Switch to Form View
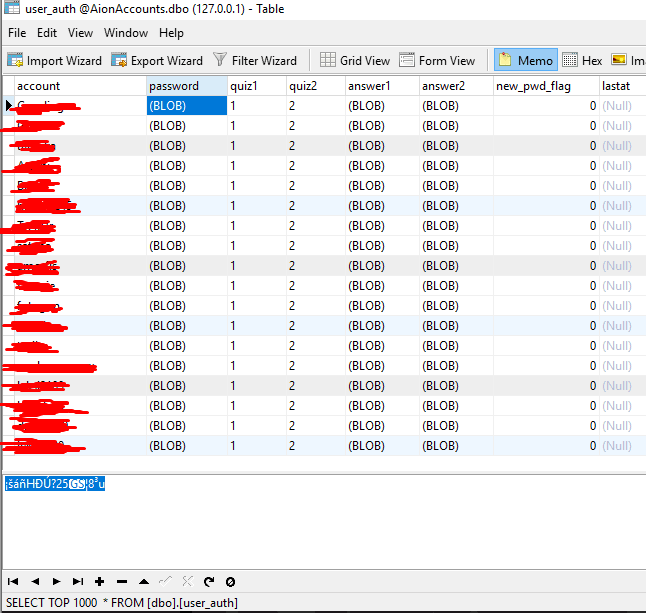This screenshot has width=646, height=613. click(437, 60)
